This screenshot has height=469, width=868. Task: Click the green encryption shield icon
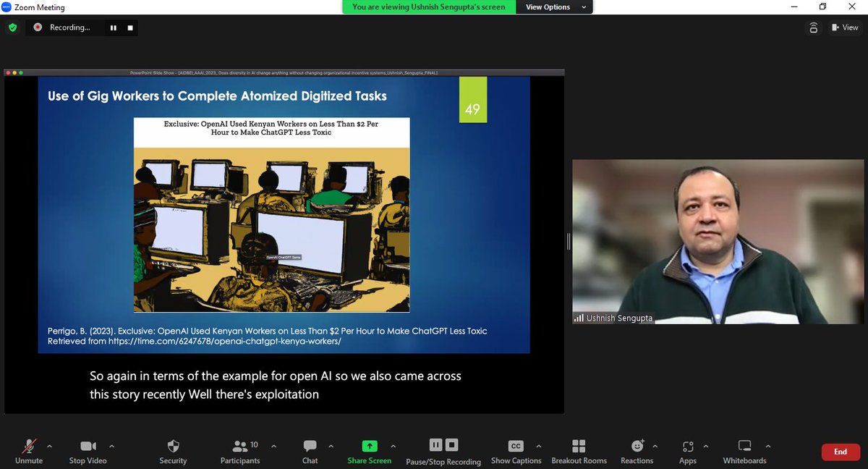pos(12,28)
